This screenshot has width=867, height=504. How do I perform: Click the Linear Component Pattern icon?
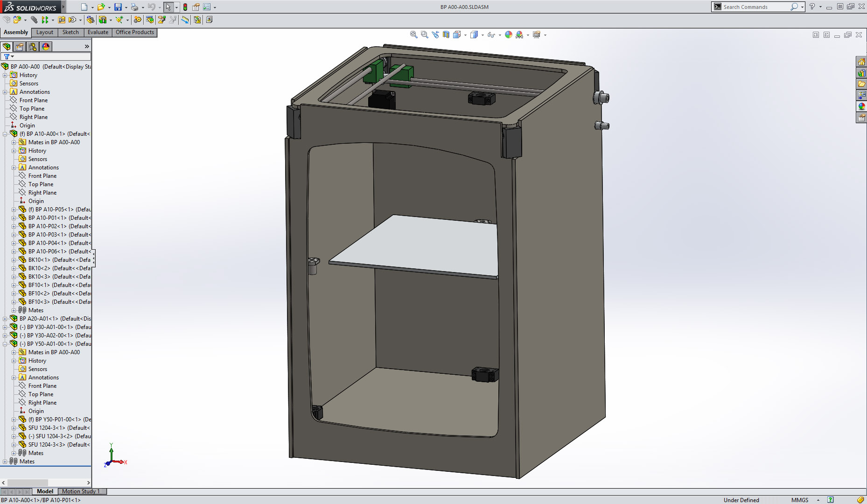45,20
